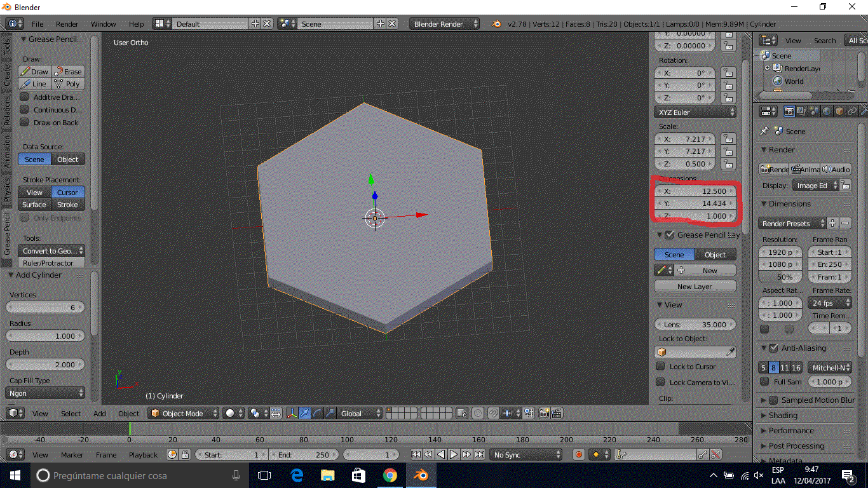Open the Object Mode dropdown

184,413
